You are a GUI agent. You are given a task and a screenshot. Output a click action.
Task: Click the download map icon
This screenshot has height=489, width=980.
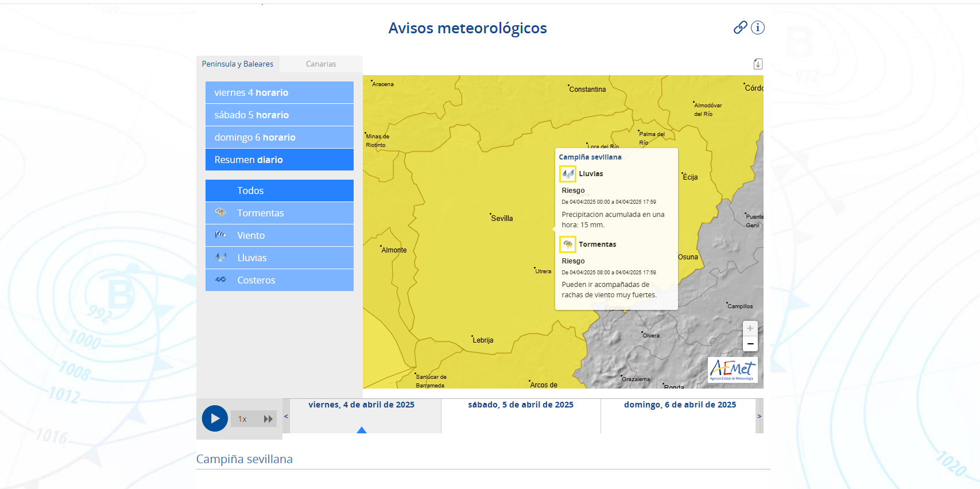point(758,64)
